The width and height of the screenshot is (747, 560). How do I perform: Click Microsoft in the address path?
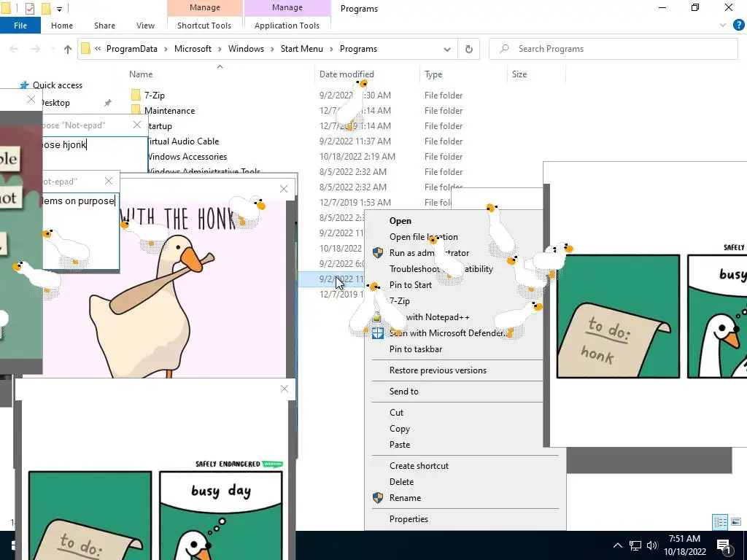193,49
